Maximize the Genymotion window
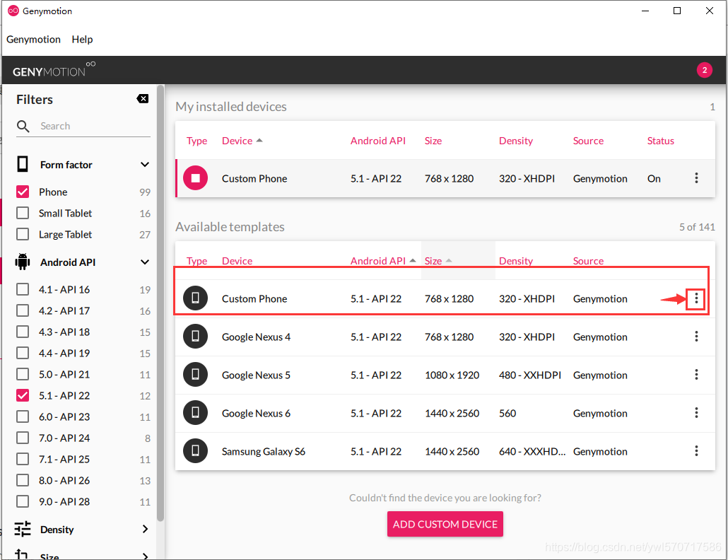Viewport: 728px width, 560px height. coord(677,11)
